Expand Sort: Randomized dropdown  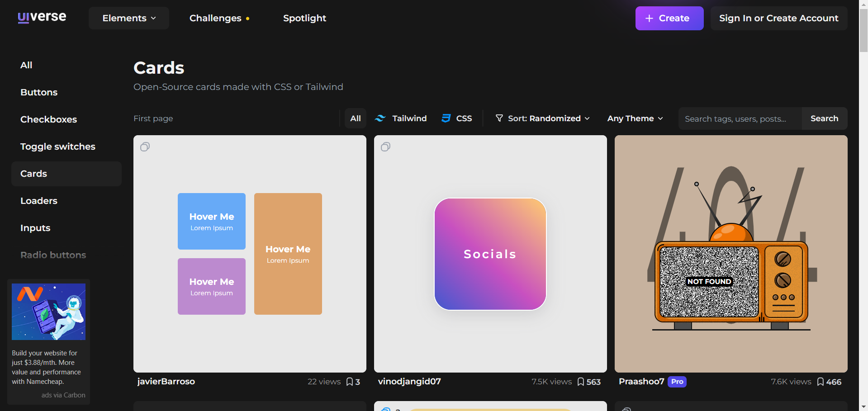point(543,118)
